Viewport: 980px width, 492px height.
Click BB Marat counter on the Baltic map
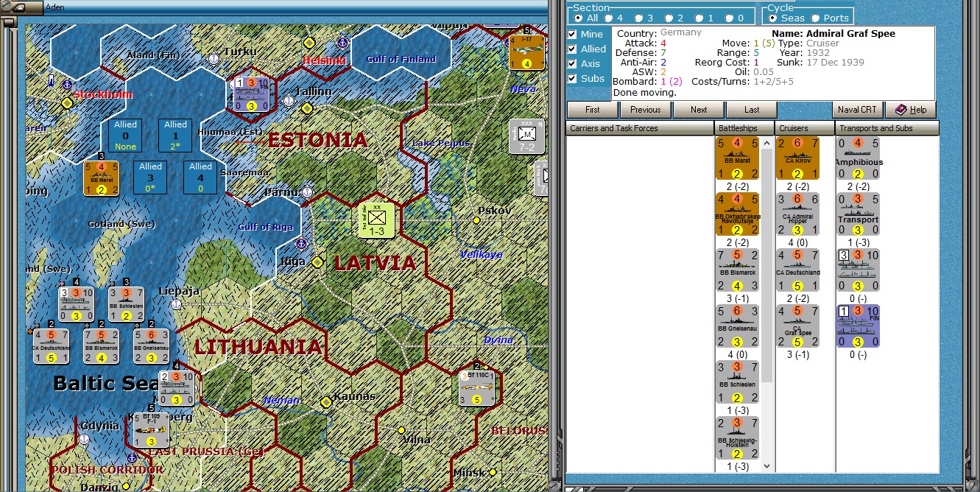102,179
